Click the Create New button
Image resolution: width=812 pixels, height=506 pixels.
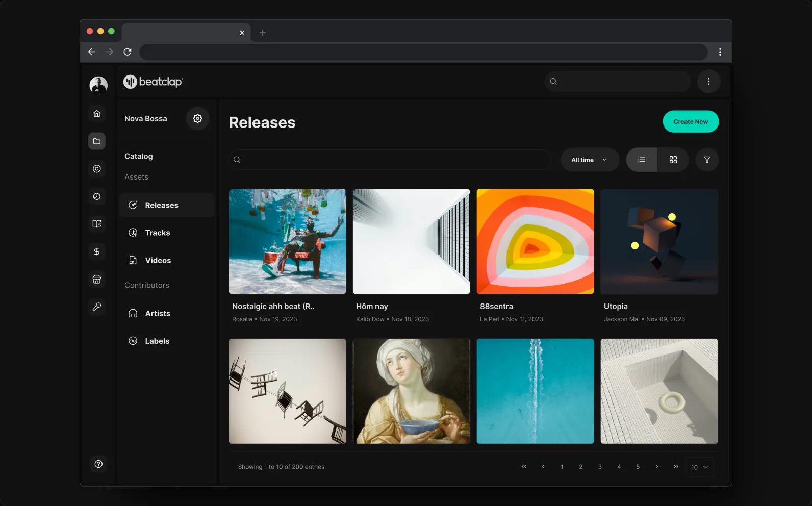(x=691, y=121)
